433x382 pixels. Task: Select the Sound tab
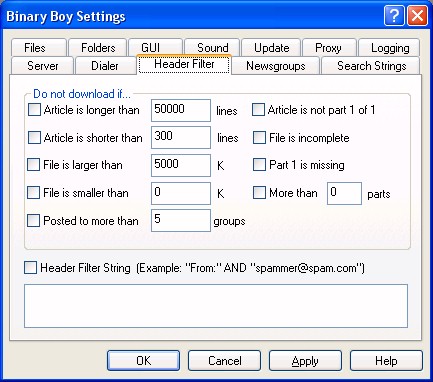212,48
